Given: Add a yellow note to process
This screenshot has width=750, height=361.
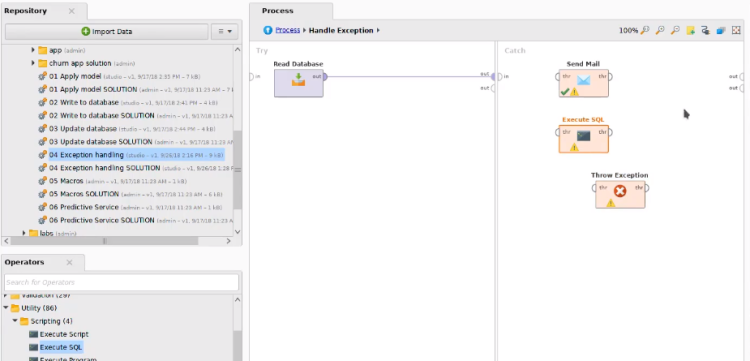Looking at the screenshot, I should 691,31.
